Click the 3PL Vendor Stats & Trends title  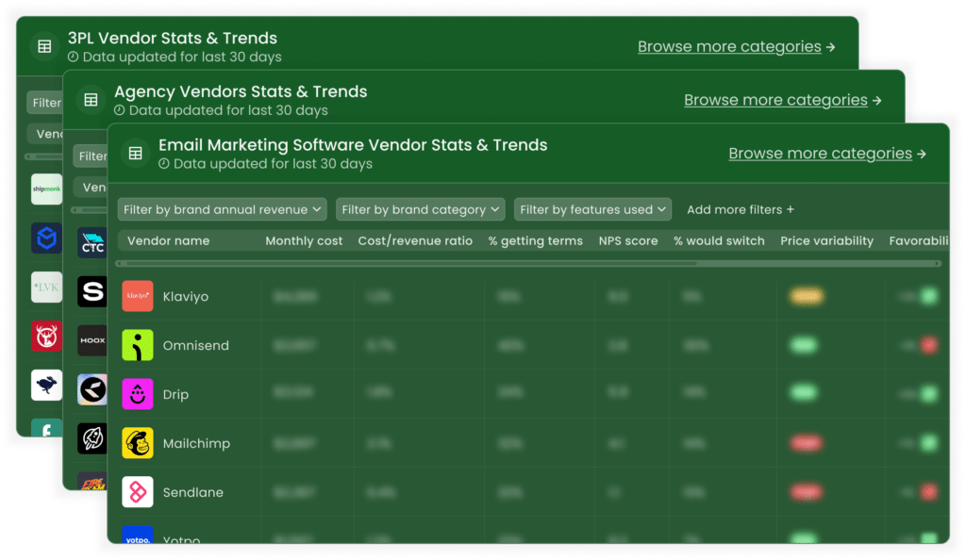tap(173, 38)
